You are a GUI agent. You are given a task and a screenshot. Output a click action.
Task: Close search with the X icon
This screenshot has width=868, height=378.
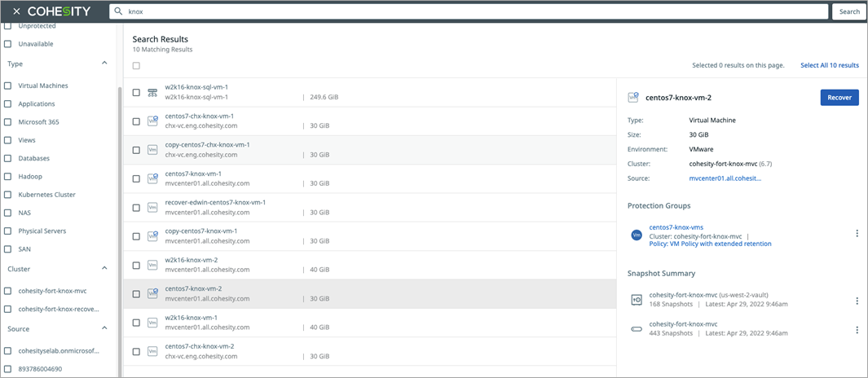click(x=16, y=11)
